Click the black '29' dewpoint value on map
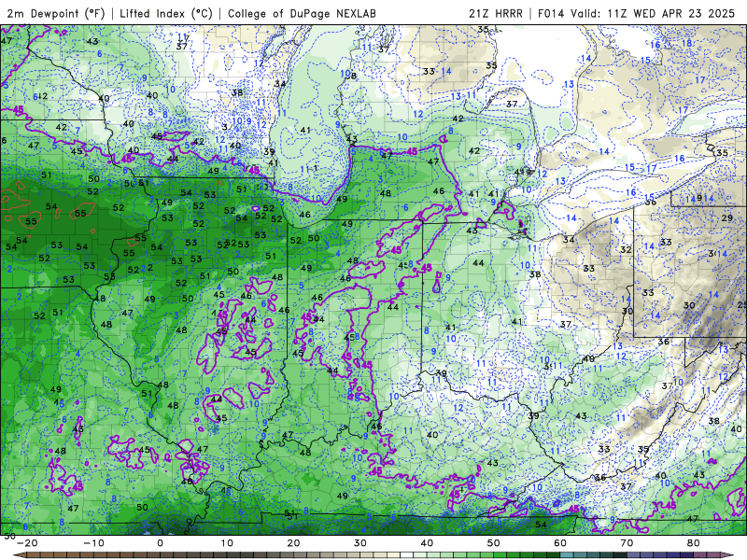This screenshot has width=747, height=560. (727, 217)
